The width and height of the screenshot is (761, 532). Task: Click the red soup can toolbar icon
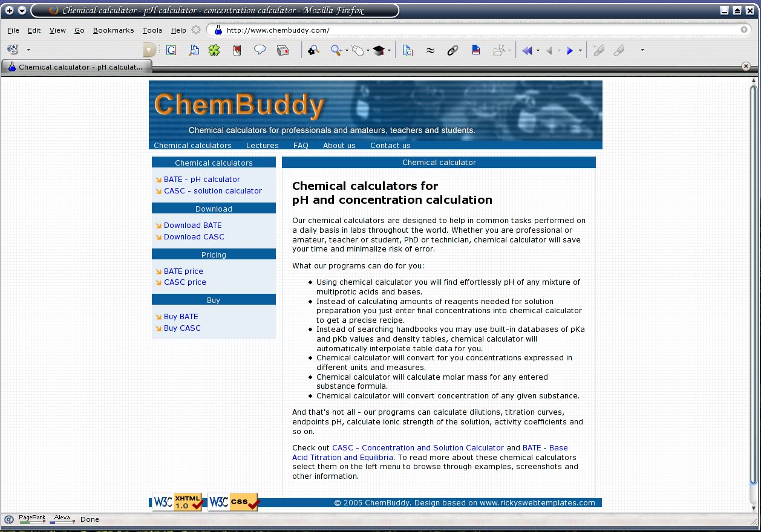[x=237, y=50]
